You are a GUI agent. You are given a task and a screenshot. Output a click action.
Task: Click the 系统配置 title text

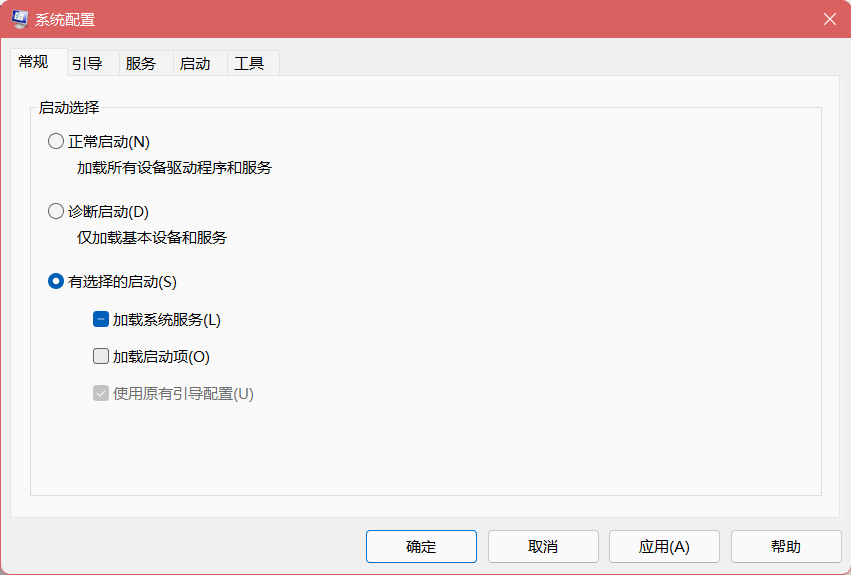click(65, 20)
